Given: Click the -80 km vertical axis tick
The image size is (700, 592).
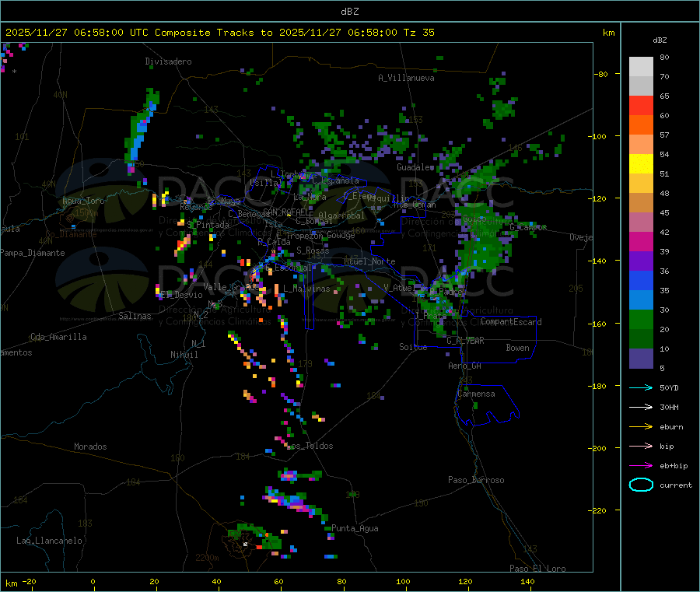Looking at the screenshot, I should pyautogui.click(x=601, y=74).
